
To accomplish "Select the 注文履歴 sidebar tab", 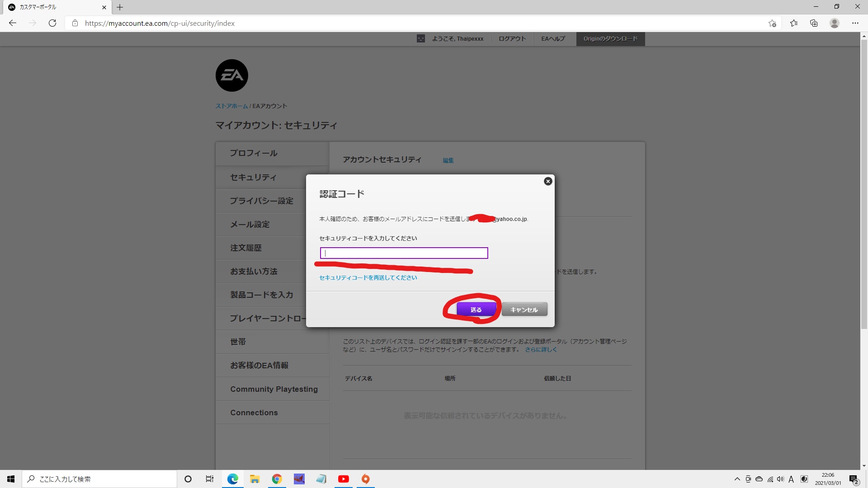I will pos(261,248).
